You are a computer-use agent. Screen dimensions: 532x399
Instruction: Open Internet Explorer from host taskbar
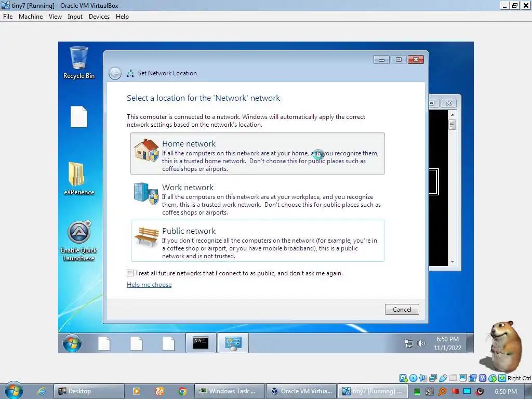(42, 391)
